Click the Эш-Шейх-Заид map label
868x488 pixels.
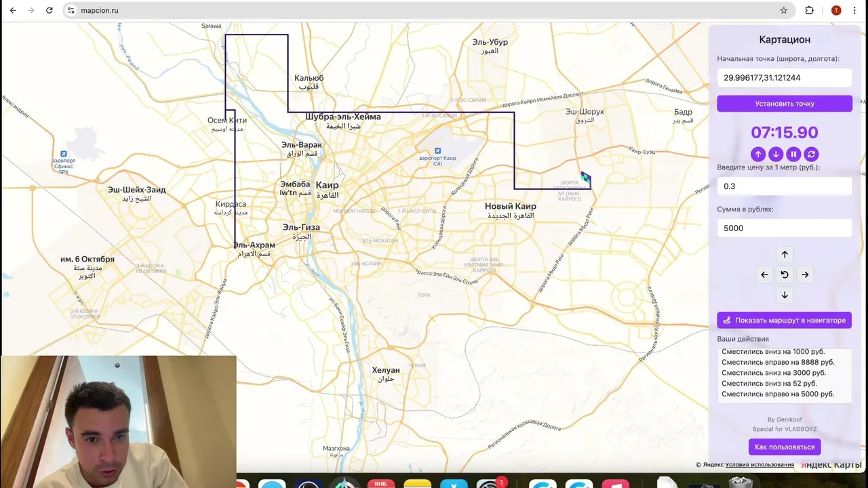click(136, 190)
